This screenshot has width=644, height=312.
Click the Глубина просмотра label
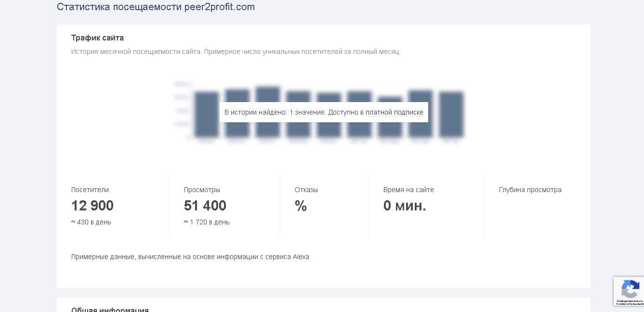[530, 190]
